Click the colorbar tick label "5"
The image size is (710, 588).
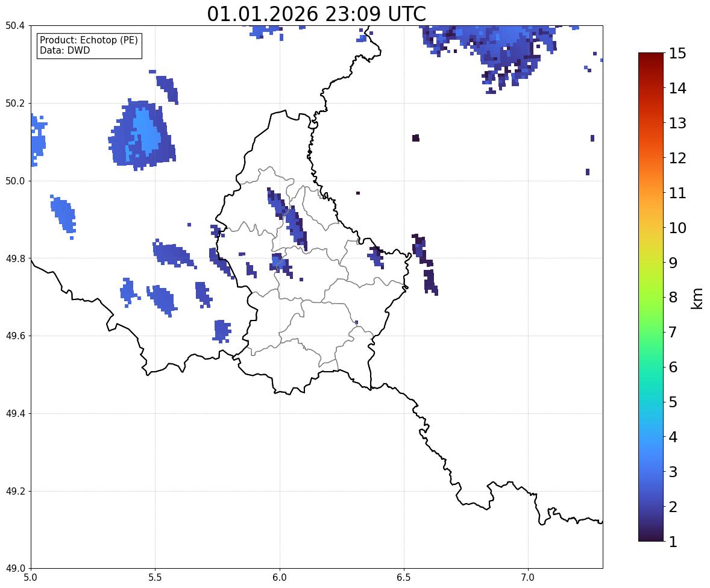point(673,402)
